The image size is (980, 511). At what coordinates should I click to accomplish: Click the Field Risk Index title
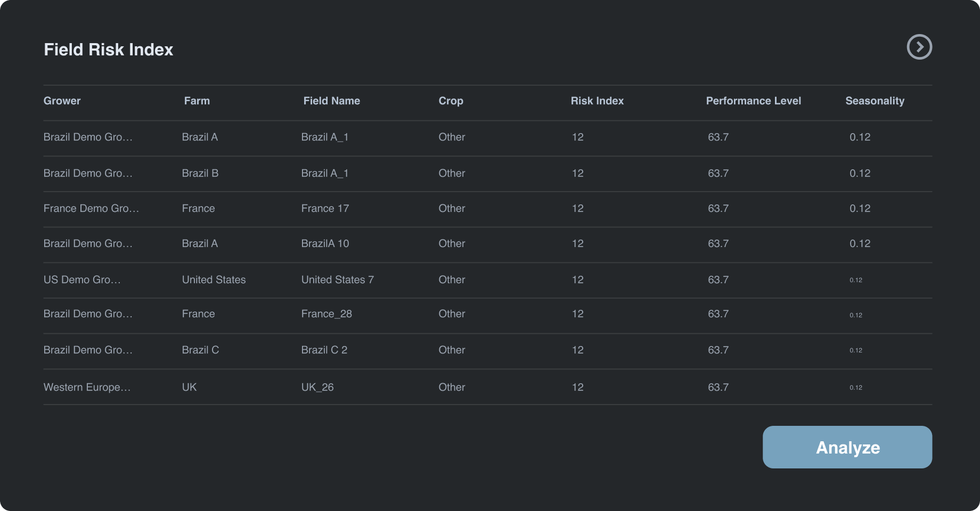108,50
